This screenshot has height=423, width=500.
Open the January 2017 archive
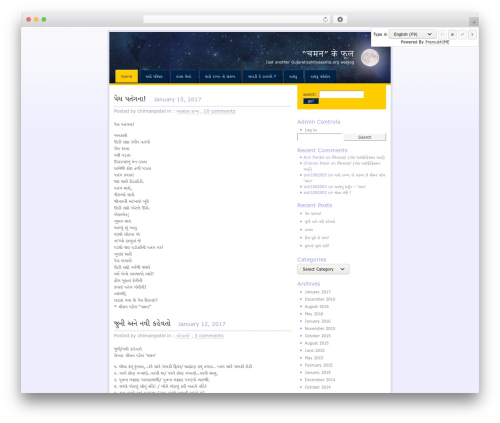318,292
